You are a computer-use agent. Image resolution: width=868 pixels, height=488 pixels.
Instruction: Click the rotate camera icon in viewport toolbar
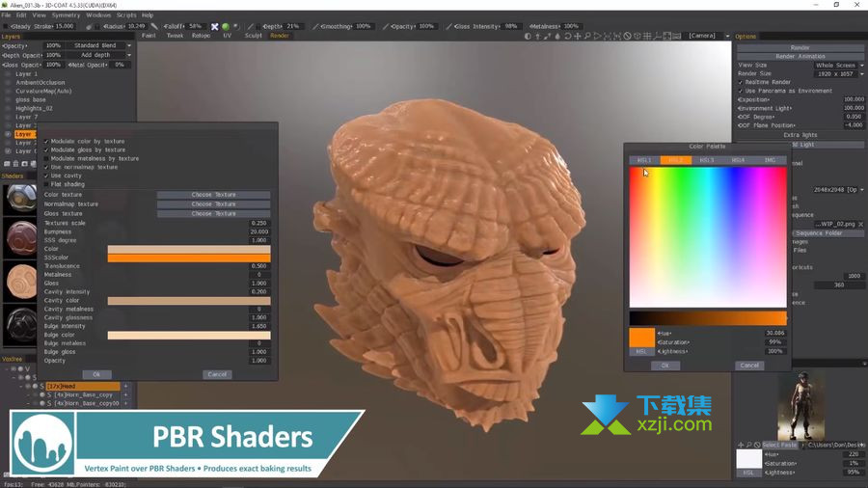click(567, 36)
